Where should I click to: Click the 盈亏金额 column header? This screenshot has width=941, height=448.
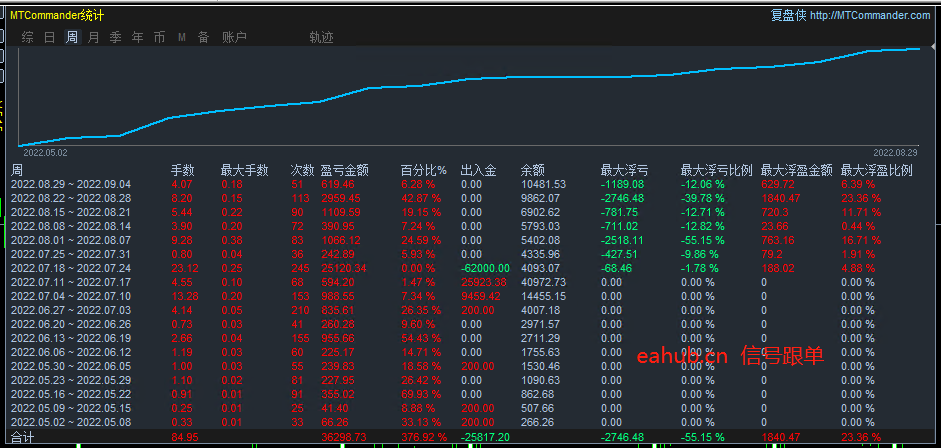[344, 170]
